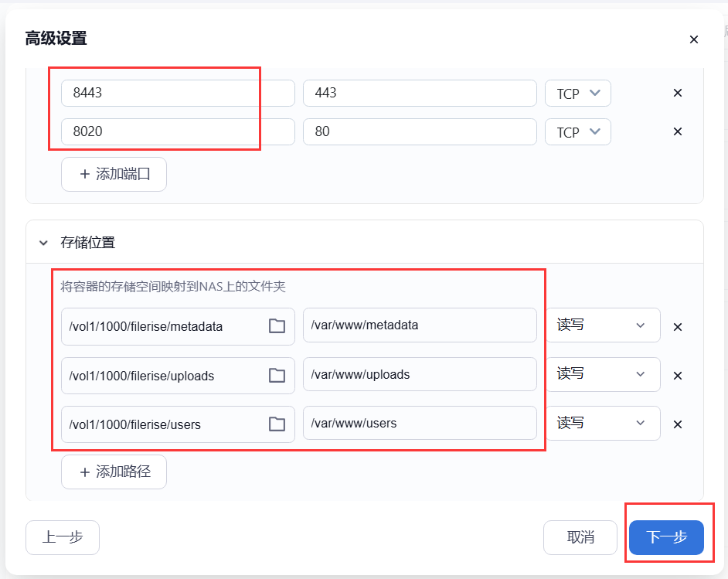728x579 pixels.
Task: Open TCP protocol dropdown for port 8443
Action: click(x=577, y=94)
